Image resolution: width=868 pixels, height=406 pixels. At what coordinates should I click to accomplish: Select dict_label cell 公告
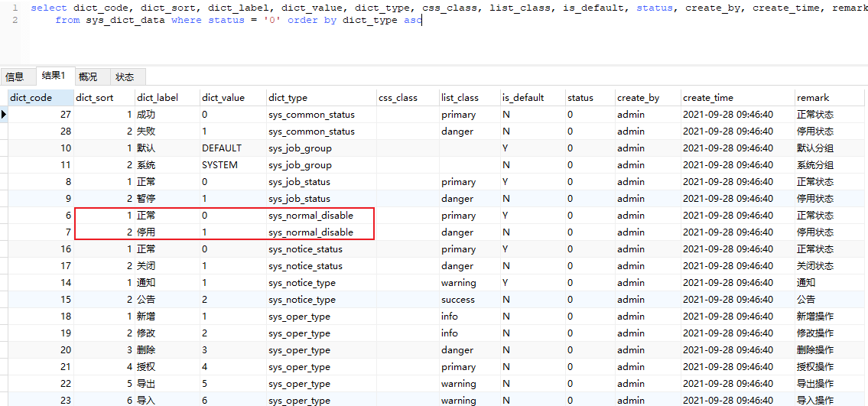[167, 300]
